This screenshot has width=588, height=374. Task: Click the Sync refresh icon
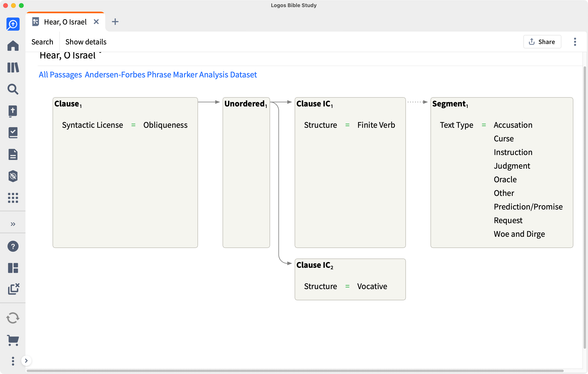coord(13,318)
